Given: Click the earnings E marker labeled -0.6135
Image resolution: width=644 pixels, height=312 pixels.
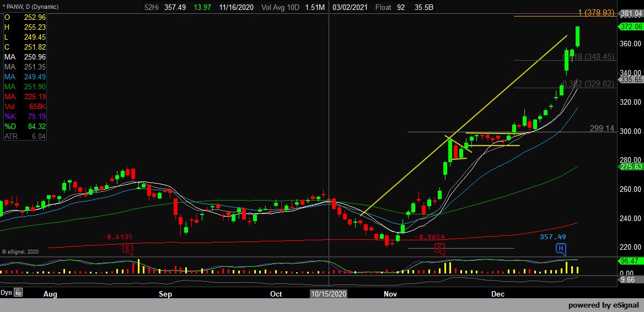Looking at the screenshot, I should 128,249.
